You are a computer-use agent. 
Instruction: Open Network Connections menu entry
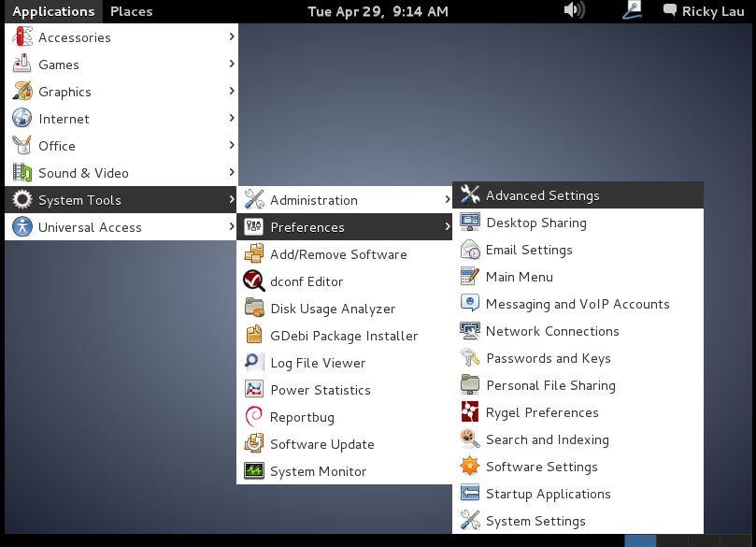(578, 331)
